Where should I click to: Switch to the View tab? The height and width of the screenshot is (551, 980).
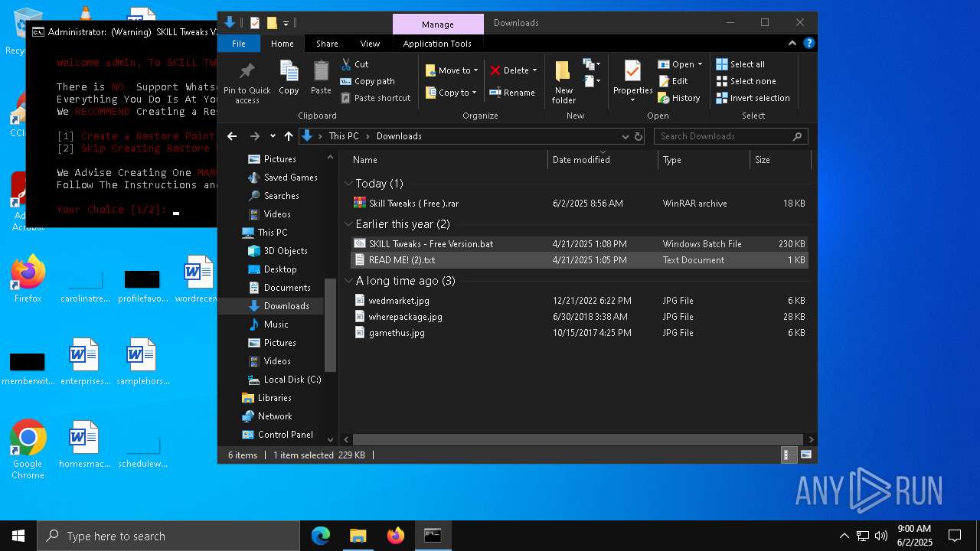(x=370, y=44)
